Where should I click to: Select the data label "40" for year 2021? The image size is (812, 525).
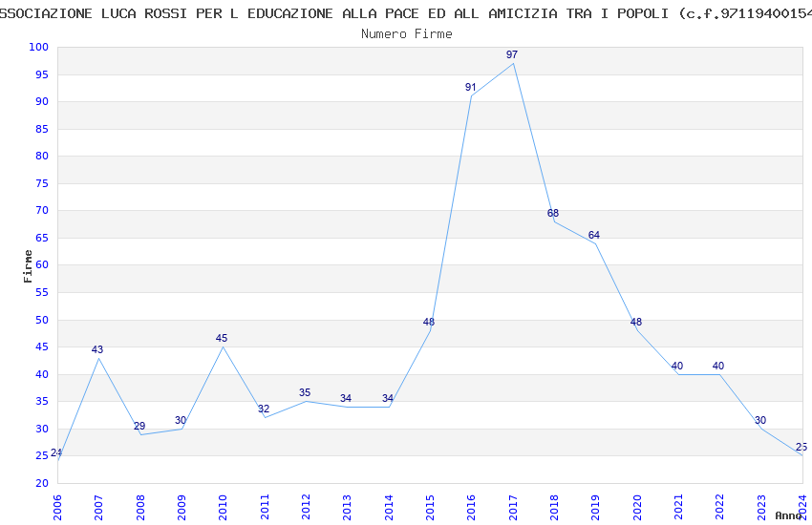click(677, 366)
